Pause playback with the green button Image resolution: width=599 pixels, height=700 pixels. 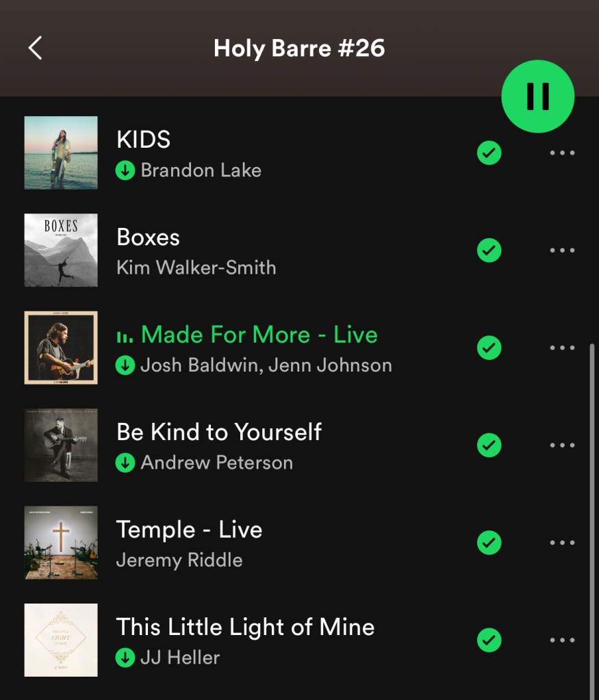point(538,96)
